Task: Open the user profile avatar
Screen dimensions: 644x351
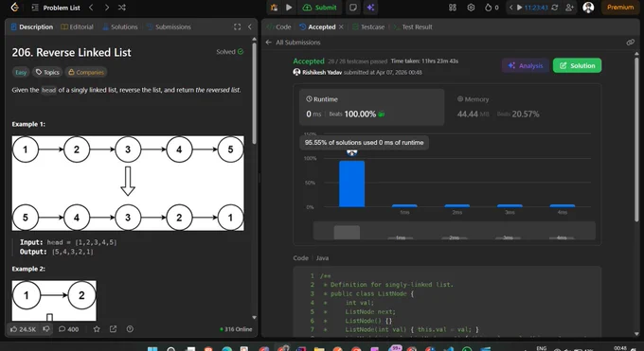Action: [x=588, y=8]
